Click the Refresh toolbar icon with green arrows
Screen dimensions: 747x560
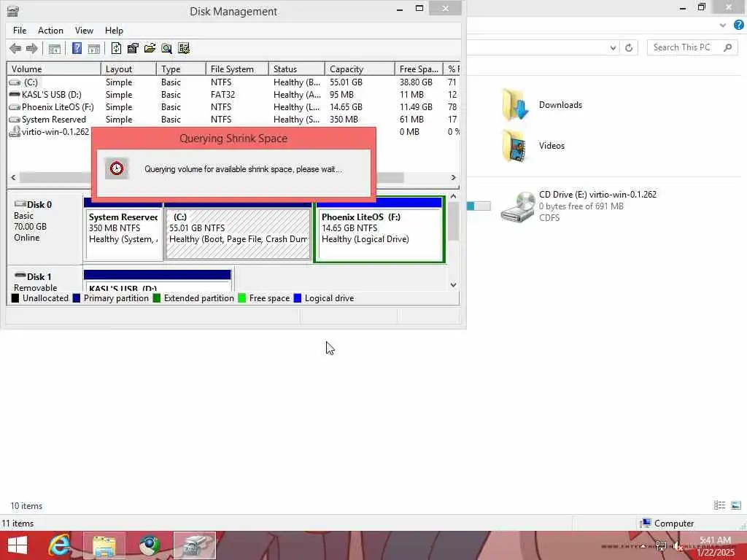tap(116, 48)
